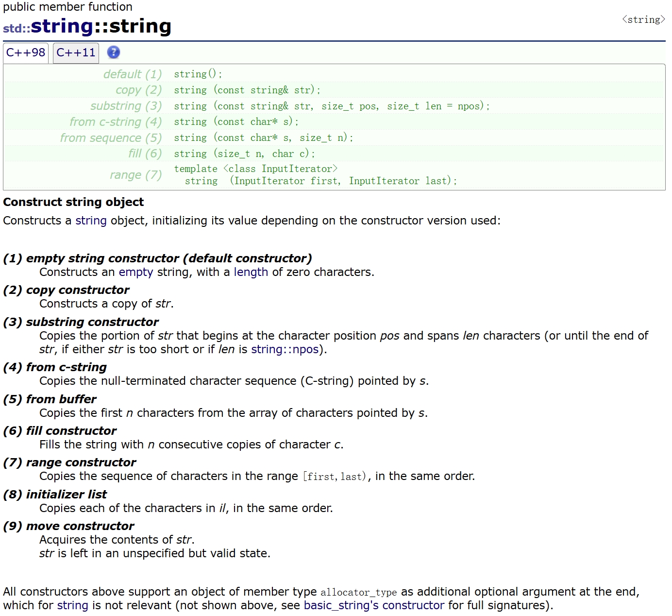Click 'Constructs a copy of str.' text

coord(106,304)
